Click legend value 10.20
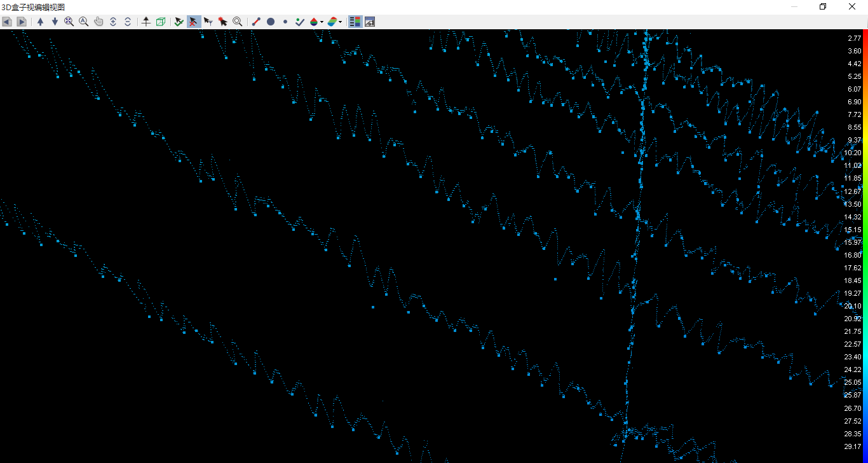Image resolution: width=868 pixels, height=463 pixels. click(853, 153)
